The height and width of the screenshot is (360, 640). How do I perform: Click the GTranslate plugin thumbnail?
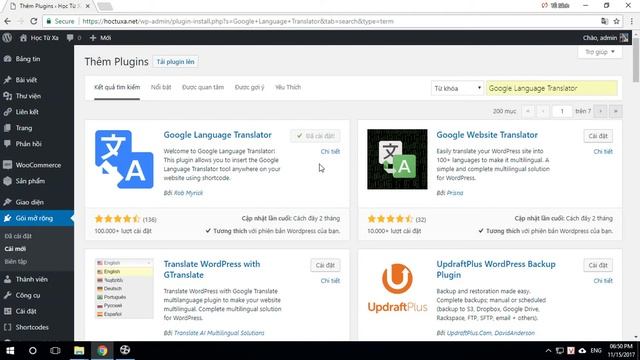[124, 288]
